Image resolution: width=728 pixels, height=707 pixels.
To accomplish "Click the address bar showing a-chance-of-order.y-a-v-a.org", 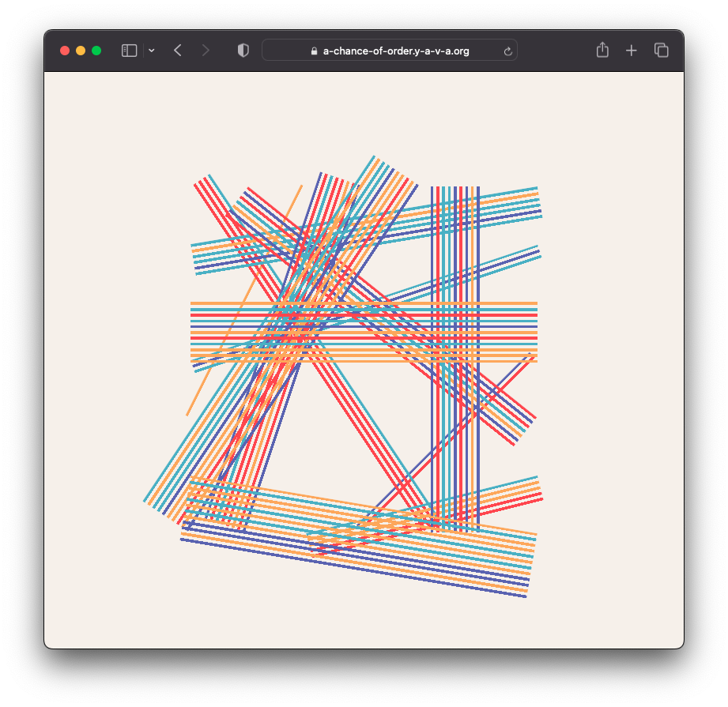I will (x=390, y=51).
